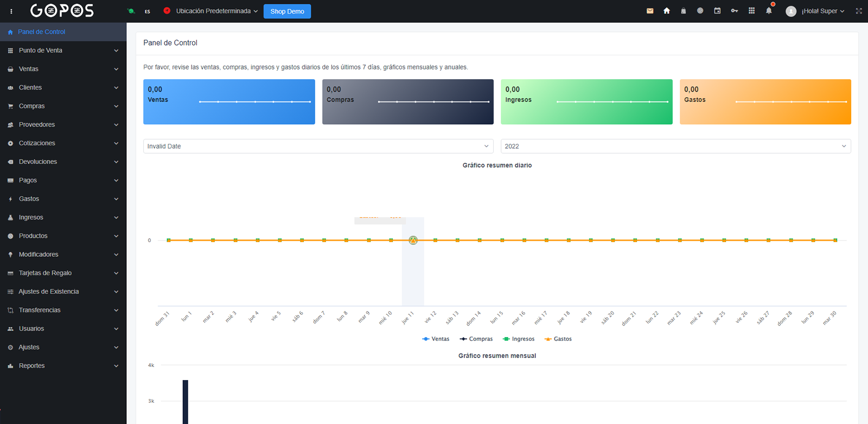This screenshot has width=868, height=424.
Task: Hide the Gastos series in legend
Action: tap(558, 339)
